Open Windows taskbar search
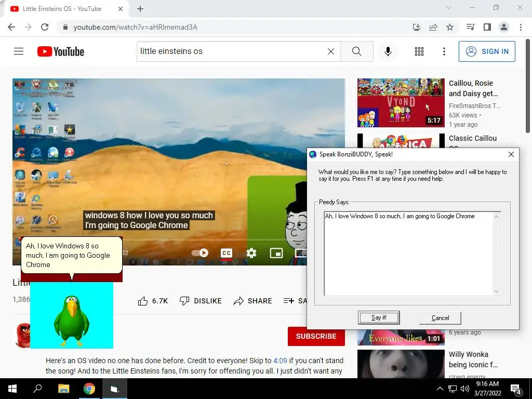Image resolution: width=532 pixels, height=399 pixels. 37,389
